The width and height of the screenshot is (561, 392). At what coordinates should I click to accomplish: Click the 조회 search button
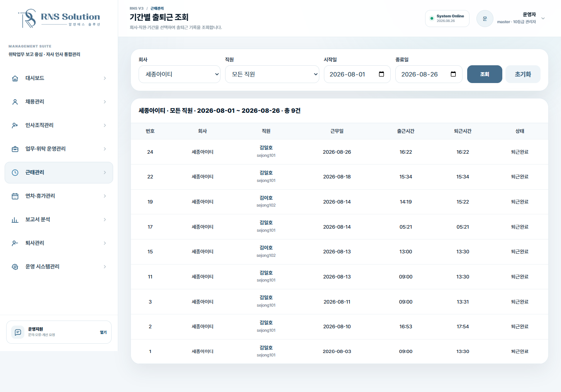click(x=485, y=74)
